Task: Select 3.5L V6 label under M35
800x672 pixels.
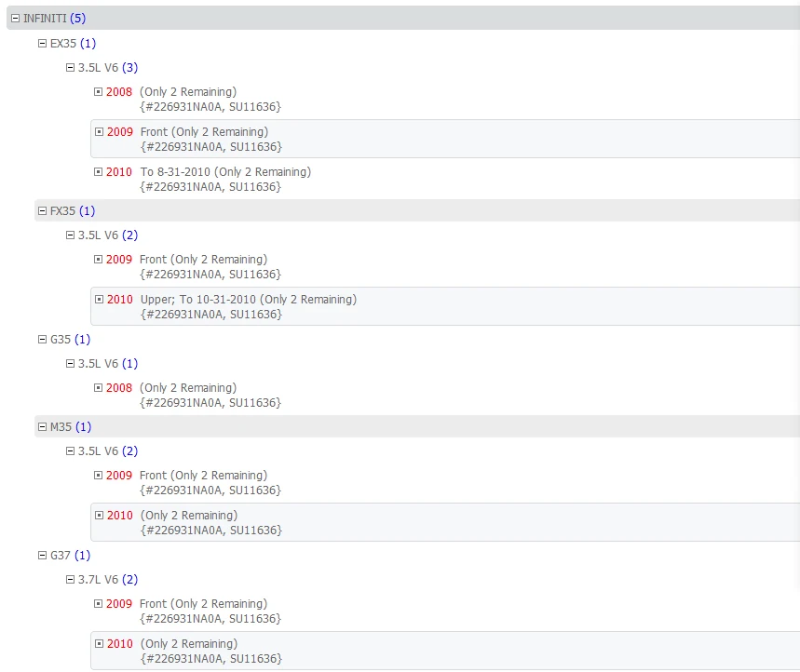Action: (98, 451)
